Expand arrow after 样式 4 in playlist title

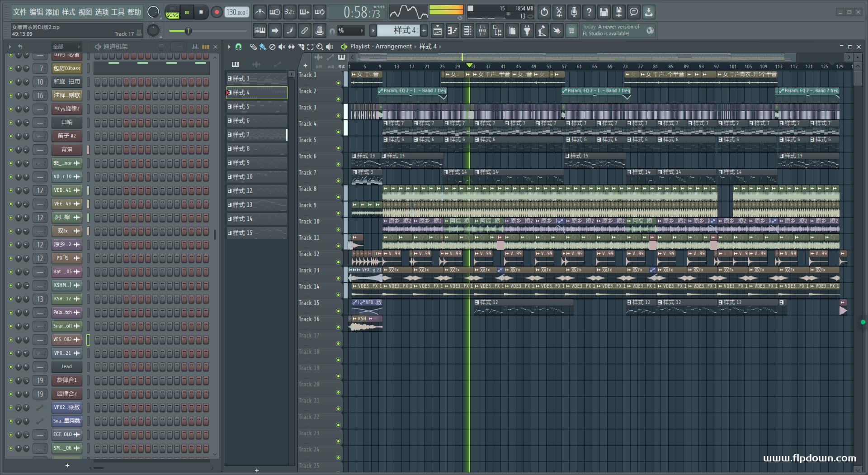440,47
